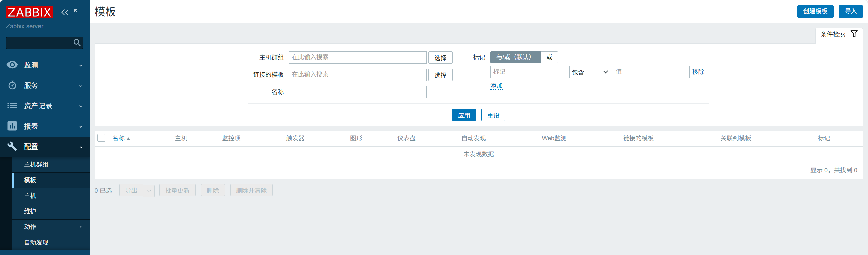The width and height of the screenshot is (868, 255).
Task: Click the 删除 button
Action: [x=213, y=190]
